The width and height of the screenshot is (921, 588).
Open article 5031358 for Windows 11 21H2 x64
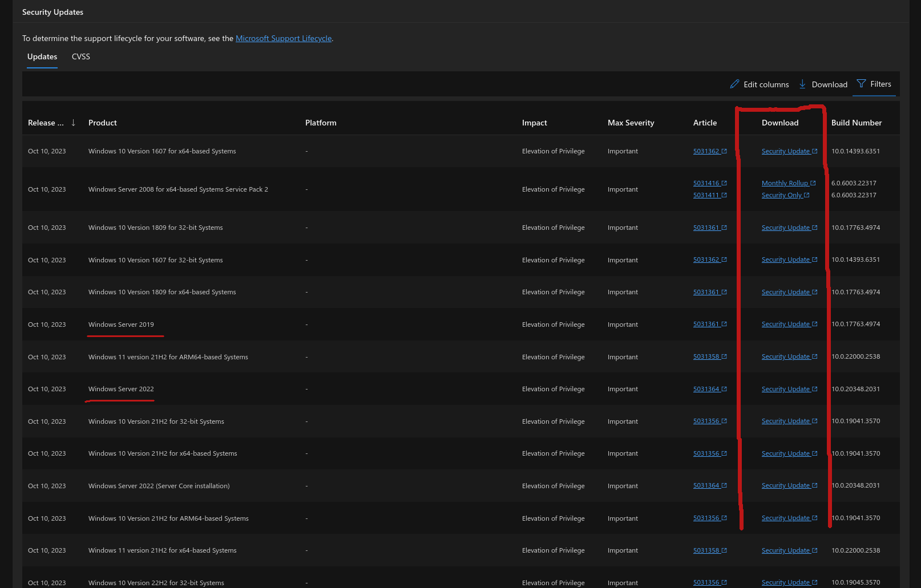710,550
